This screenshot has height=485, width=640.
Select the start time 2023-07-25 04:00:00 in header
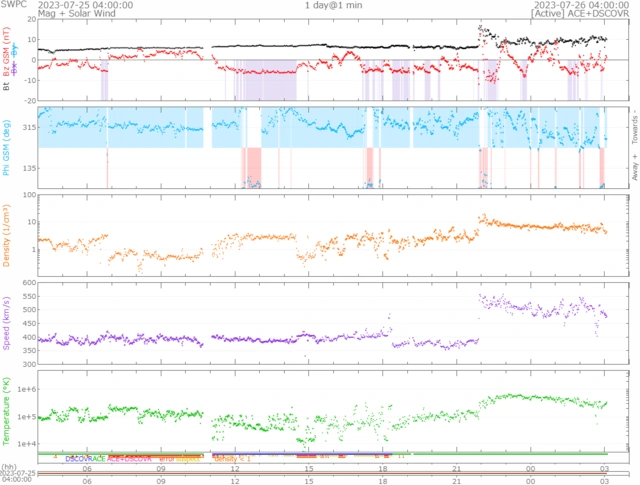point(85,5)
